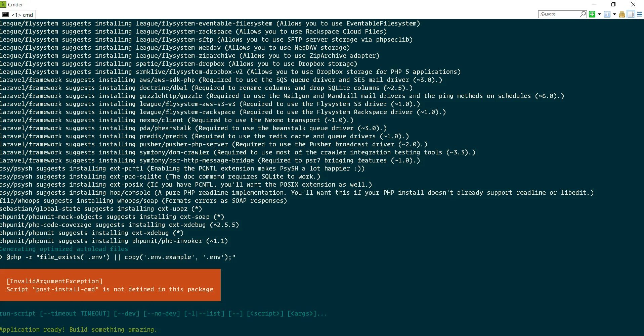Minimize the Cmder window
This screenshot has height=336, width=644.
594,4
